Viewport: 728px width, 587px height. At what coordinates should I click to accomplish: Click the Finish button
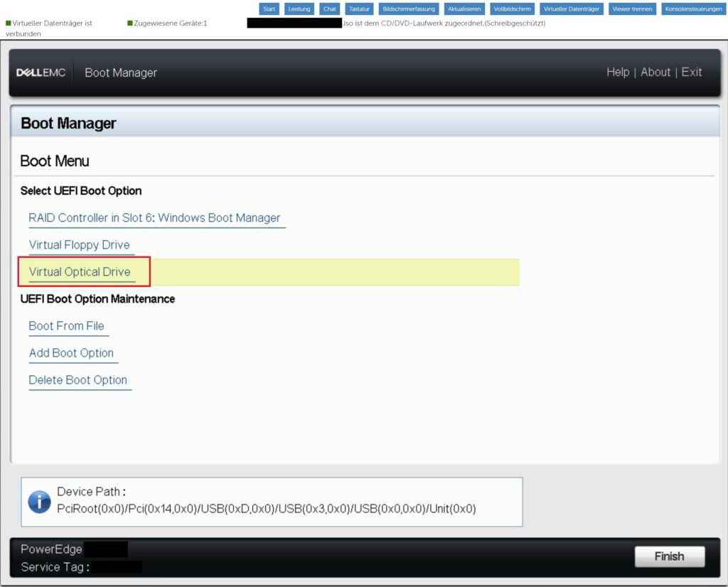tap(669, 556)
